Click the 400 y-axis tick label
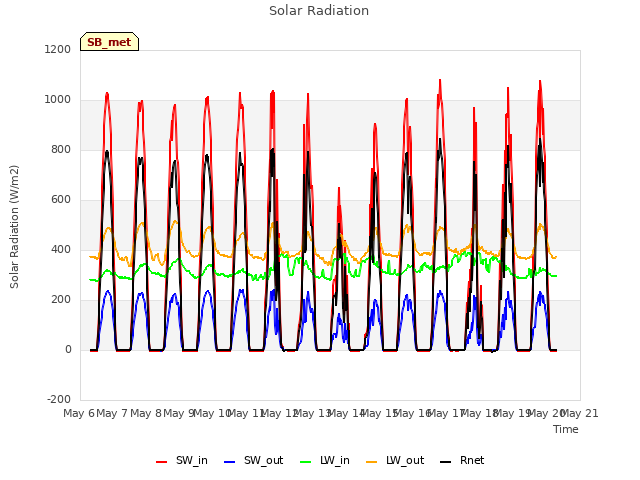This screenshot has height=480, width=640. click(x=61, y=249)
